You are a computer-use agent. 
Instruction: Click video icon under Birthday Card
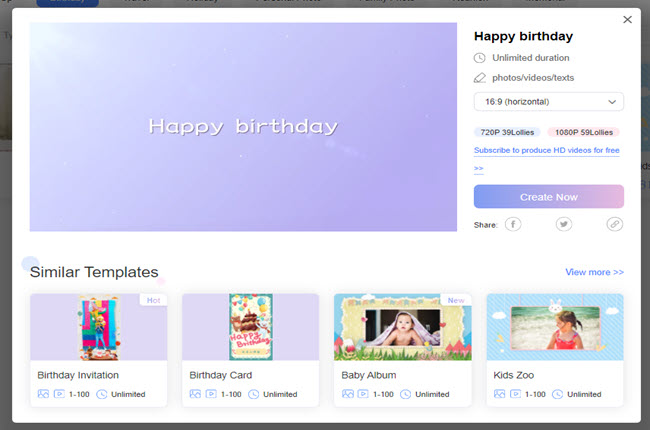click(211, 394)
